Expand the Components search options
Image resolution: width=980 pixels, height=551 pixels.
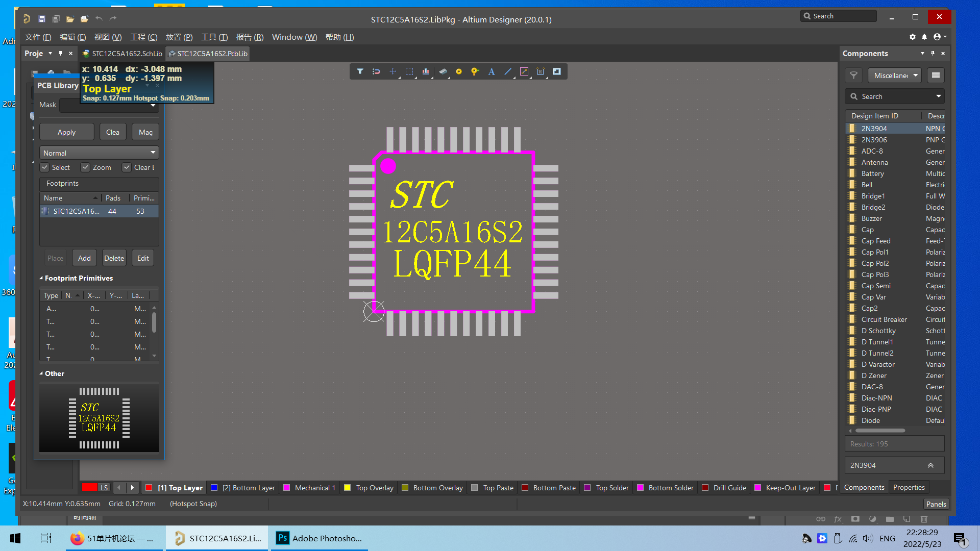point(938,96)
